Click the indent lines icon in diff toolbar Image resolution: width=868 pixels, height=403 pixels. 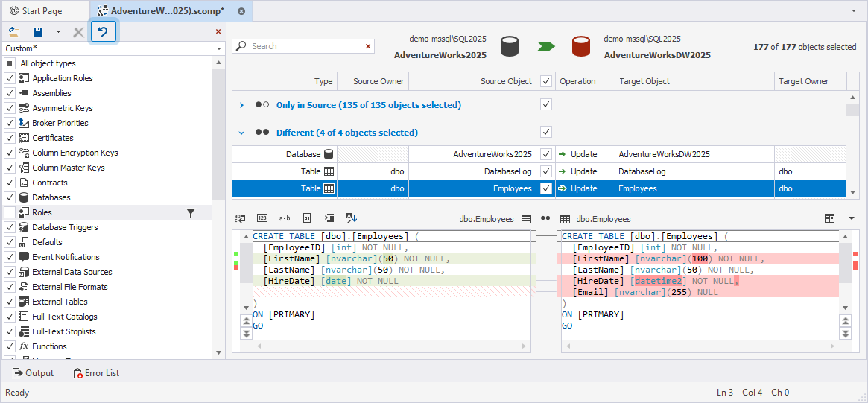pos(329,218)
